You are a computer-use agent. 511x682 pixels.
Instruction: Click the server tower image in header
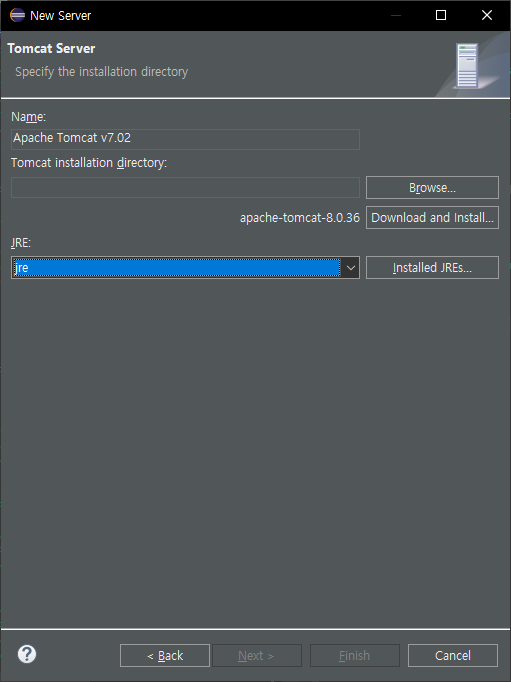467,65
